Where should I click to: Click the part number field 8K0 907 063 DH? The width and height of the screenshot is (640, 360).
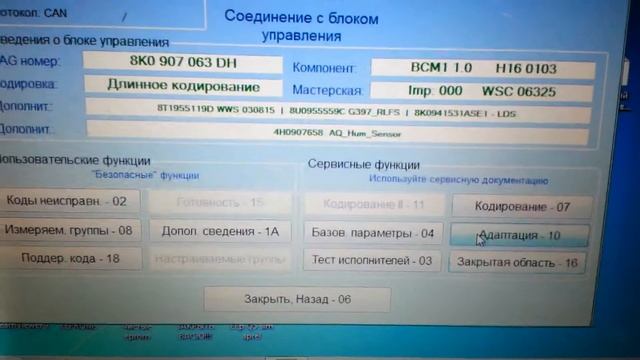(182, 62)
